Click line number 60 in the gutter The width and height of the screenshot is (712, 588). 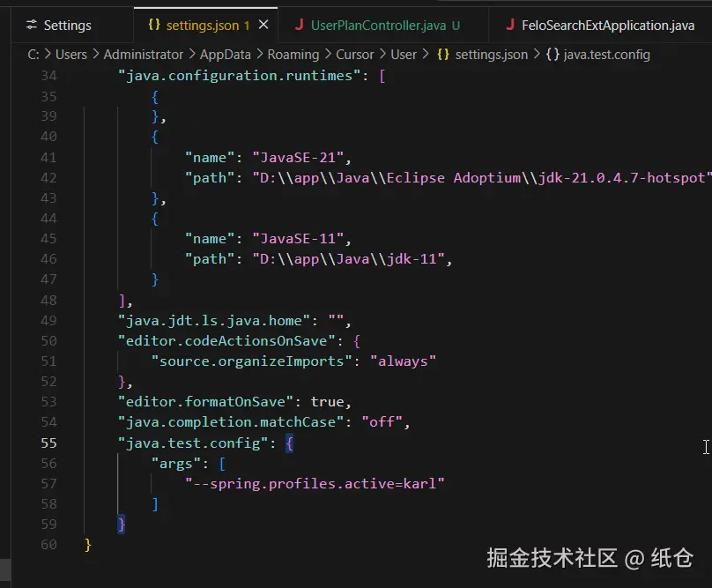(49, 545)
